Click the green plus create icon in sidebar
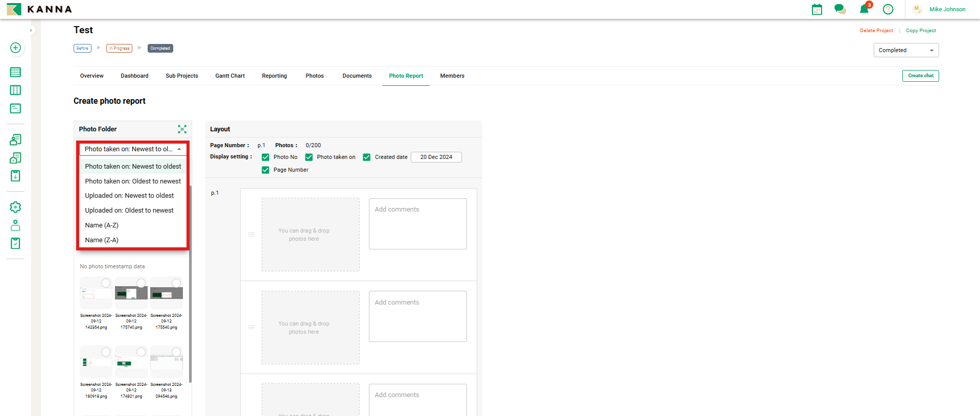The image size is (980, 416). point(15,48)
